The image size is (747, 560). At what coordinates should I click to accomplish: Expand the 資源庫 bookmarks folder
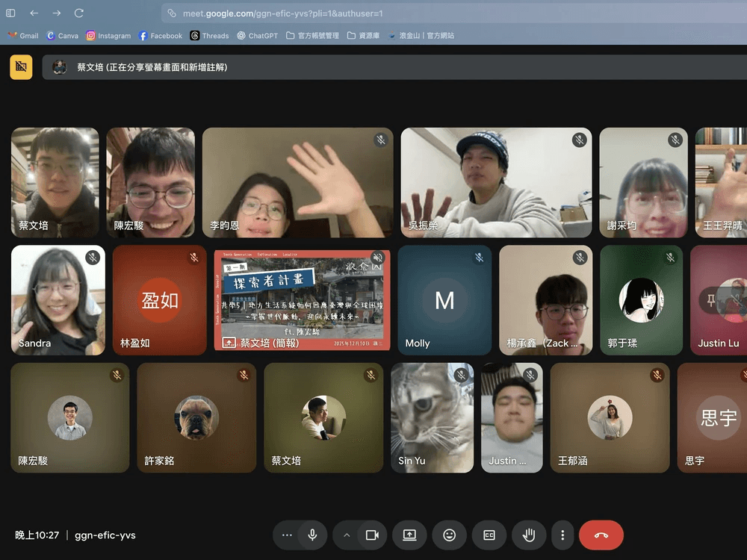tap(364, 36)
